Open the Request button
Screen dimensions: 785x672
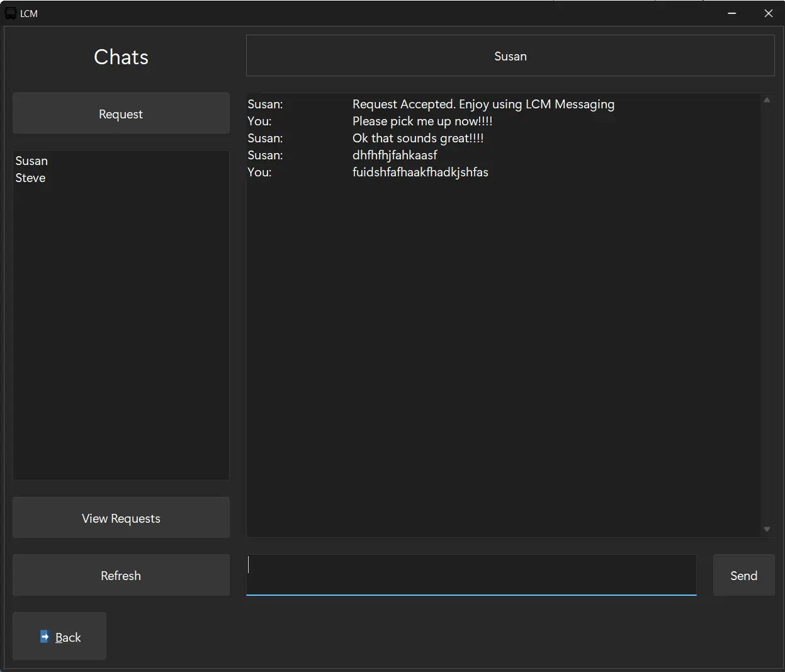click(121, 114)
